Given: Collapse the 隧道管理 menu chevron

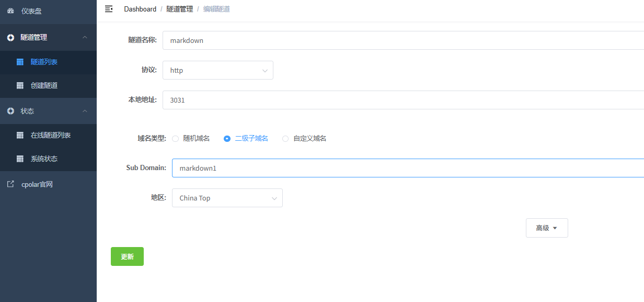Looking at the screenshot, I should (85, 38).
